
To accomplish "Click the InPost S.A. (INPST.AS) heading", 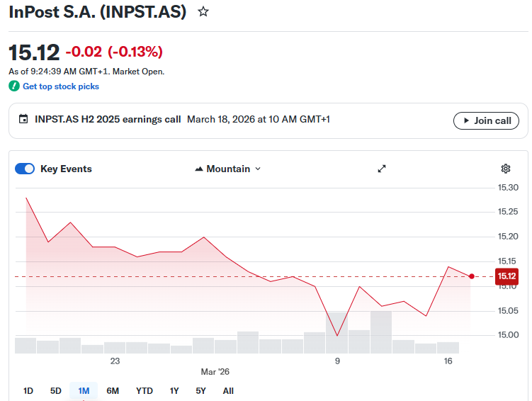I will click(x=98, y=12).
